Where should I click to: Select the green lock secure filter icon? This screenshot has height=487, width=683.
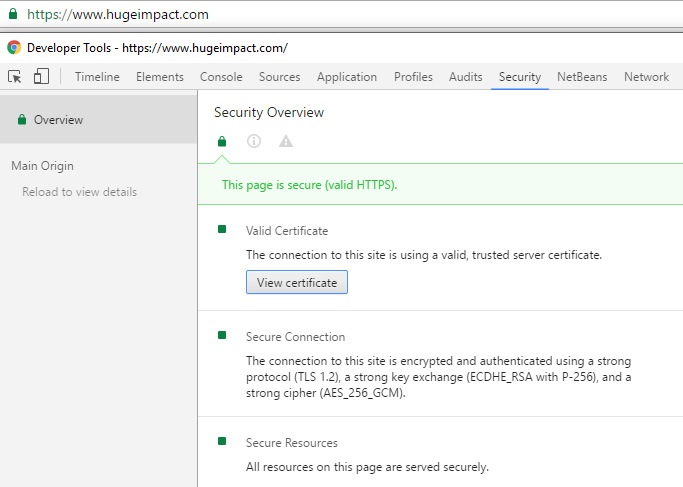pos(222,141)
